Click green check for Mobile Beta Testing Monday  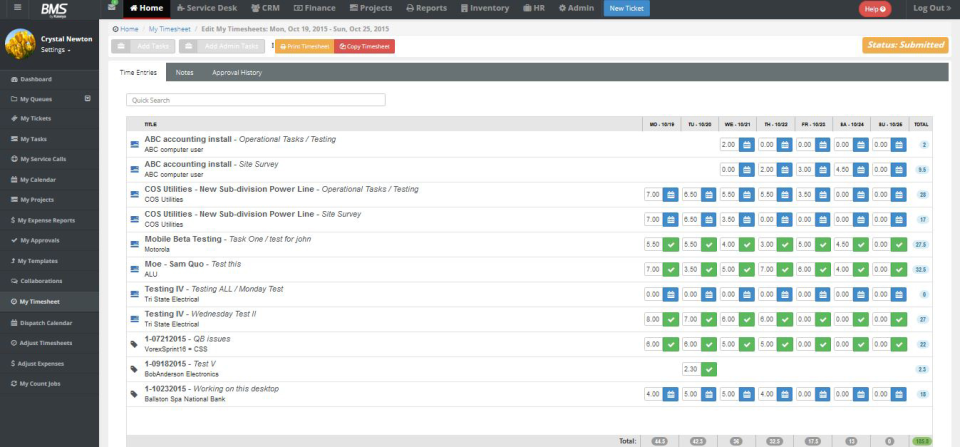pyautogui.click(x=670, y=244)
